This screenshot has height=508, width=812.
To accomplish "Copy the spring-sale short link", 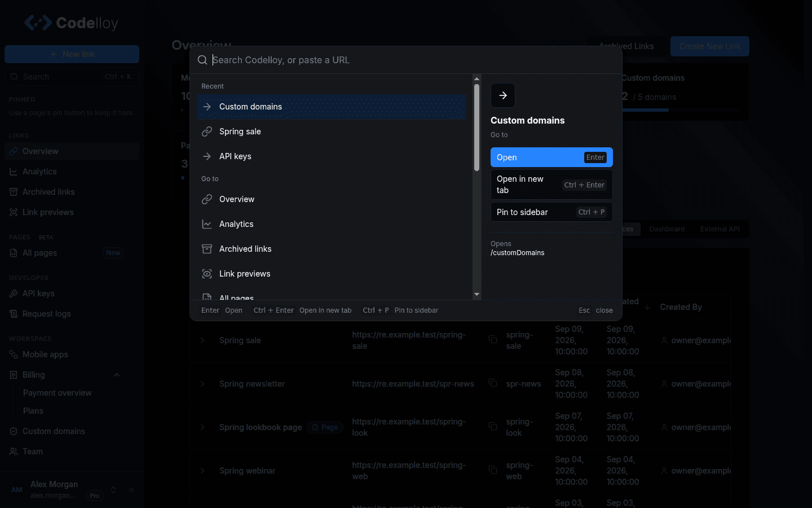I will [493, 339].
